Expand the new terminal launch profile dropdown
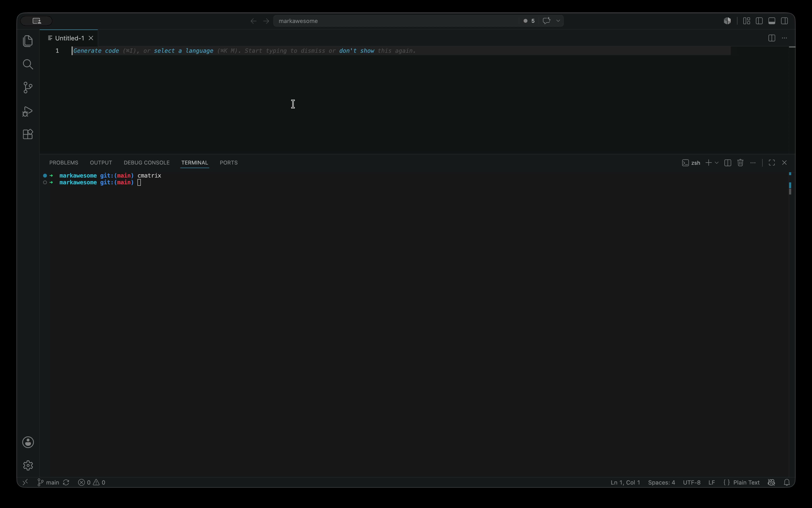 coord(717,163)
